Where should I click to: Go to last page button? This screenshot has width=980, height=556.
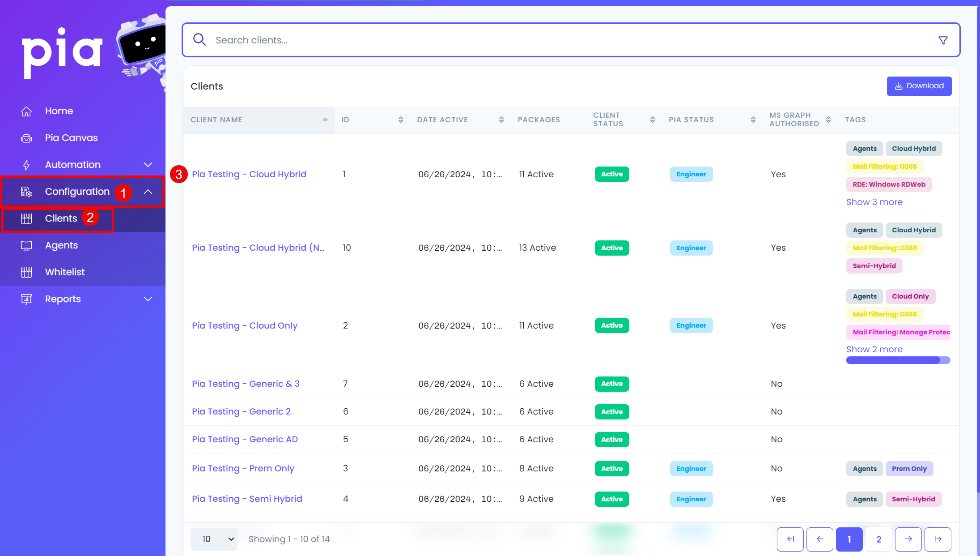point(938,539)
